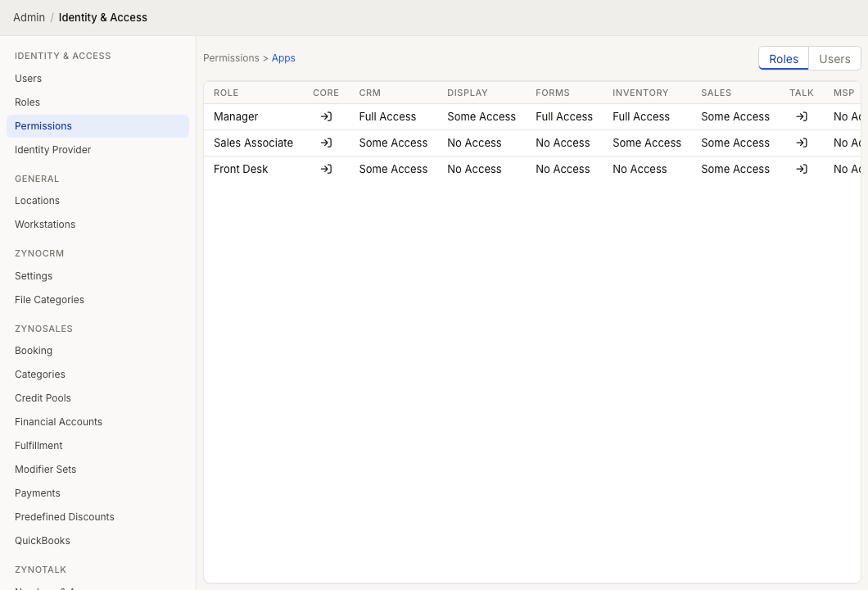The height and width of the screenshot is (590, 868).
Task: Open Fulfillment settings
Action: pos(97,446)
